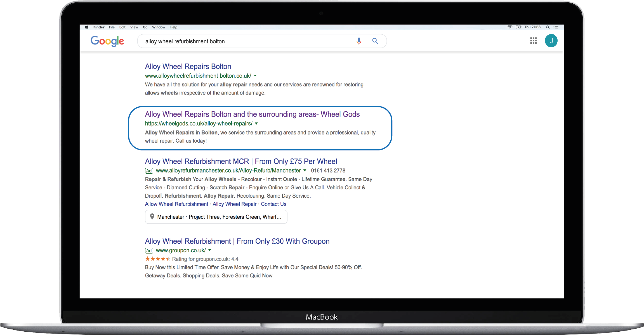This screenshot has height=335, width=644.
Task: Follow the Contact Us sitelink
Action: [273, 204]
